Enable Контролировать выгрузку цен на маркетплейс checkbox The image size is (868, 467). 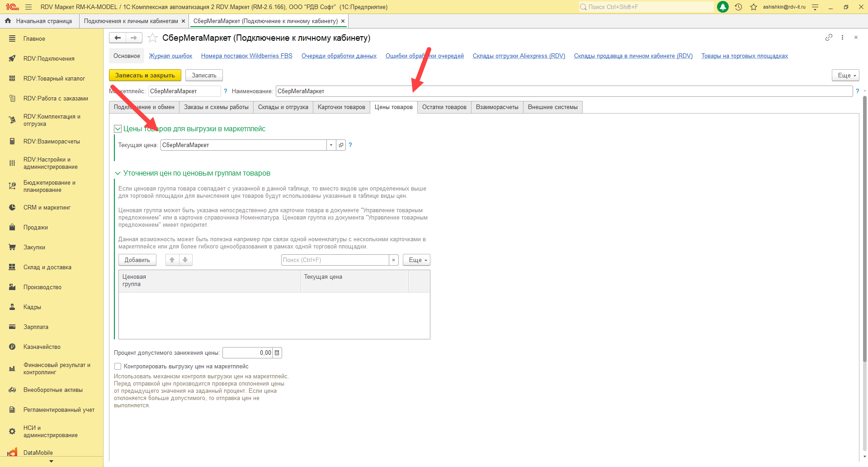(118, 366)
